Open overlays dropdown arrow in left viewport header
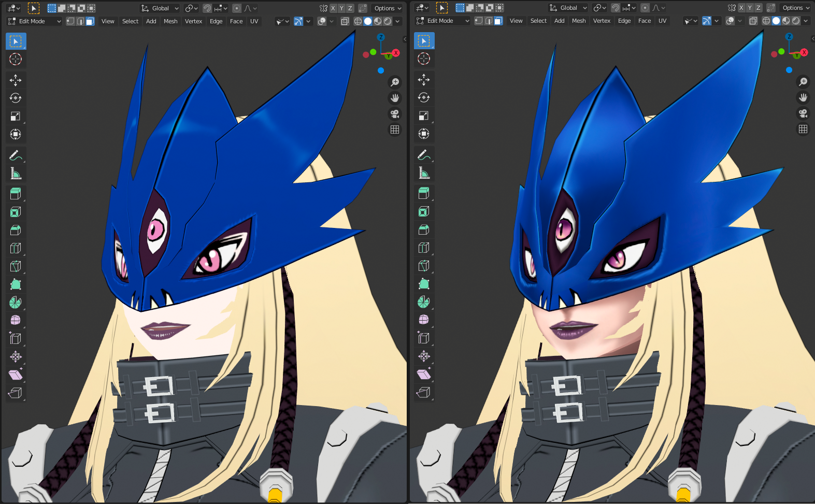The height and width of the screenshot is (504, 815). (x=332, y=21)
